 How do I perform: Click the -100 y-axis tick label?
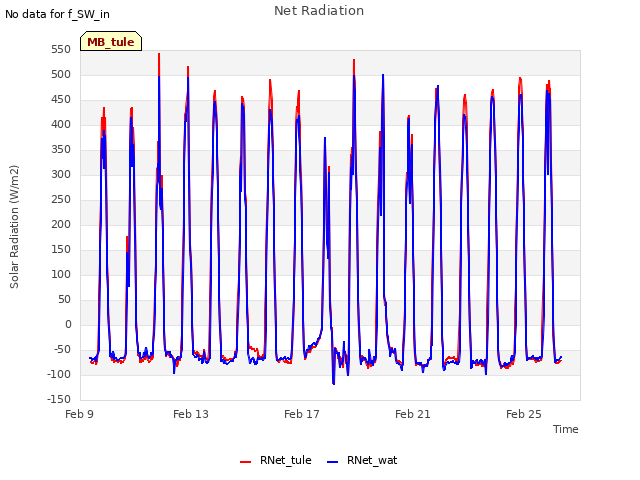click(59, 375)
